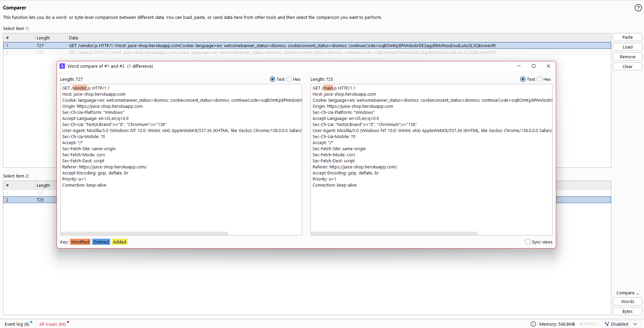Screen dimensions: 644x328
Task: Click the AI sparkle Disabled icon
Action: click(607, 324)
